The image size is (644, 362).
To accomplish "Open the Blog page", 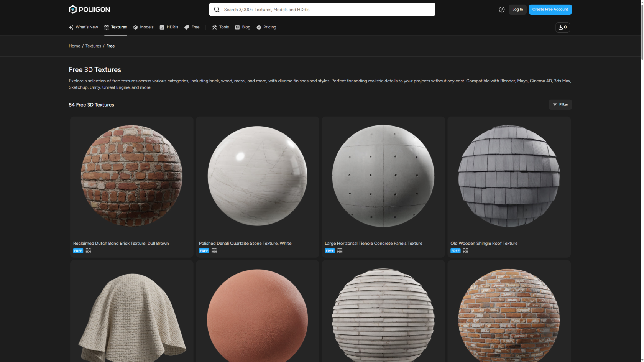I will point(243,27).
